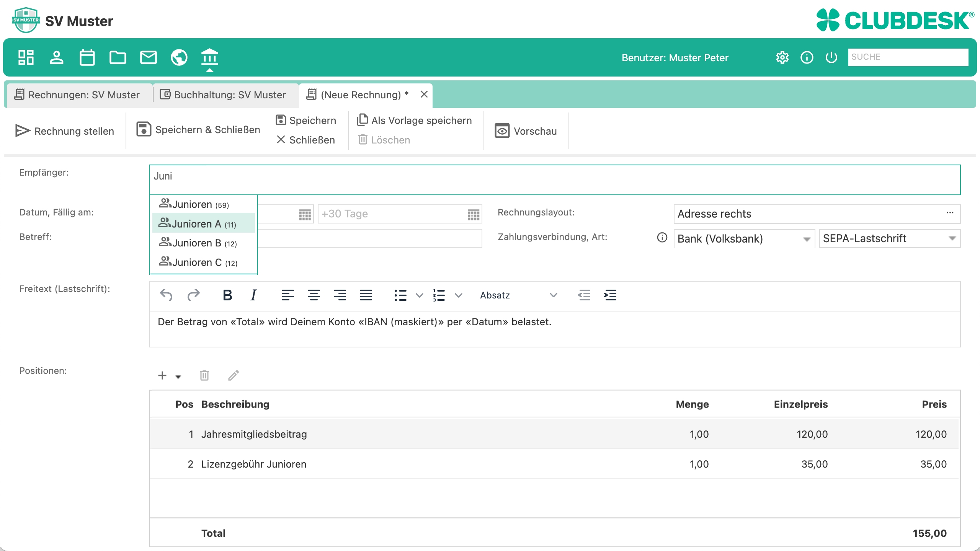This screenshot has height=551, width=980.
Task: Click the SUCHE search field
Action: [908, 57]
